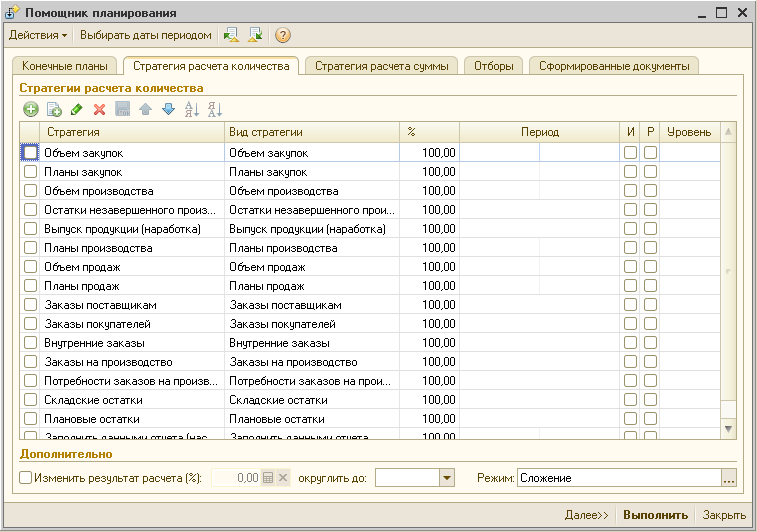Click the table scrollbar down arrow
Screen dimensions: 757x532
click(729, 429)
